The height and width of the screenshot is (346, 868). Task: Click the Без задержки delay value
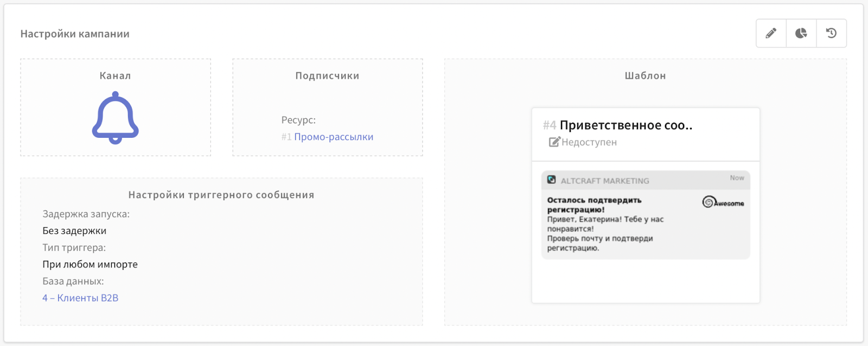tap(74, 230)
